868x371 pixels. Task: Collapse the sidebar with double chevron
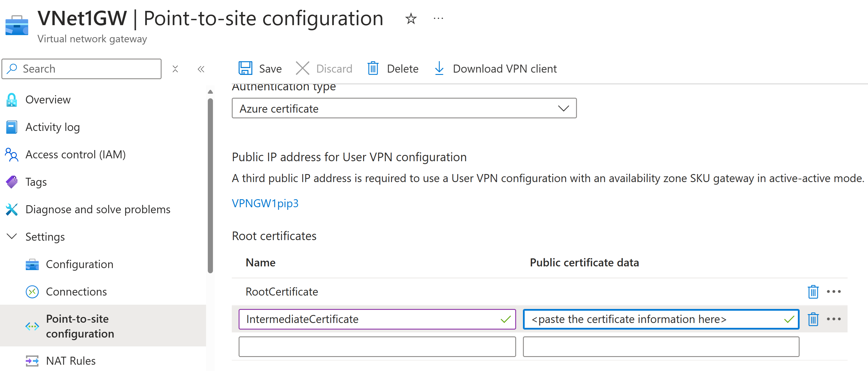[201, 69]
